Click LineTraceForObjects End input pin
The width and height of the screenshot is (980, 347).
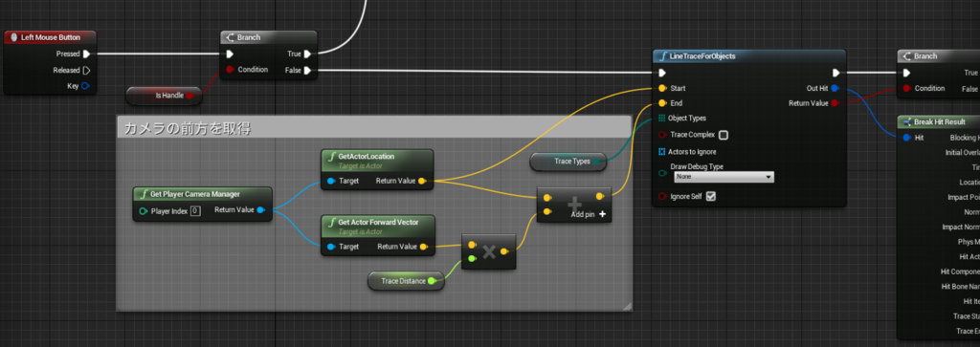pyautogui.click(x=662, y=103)
